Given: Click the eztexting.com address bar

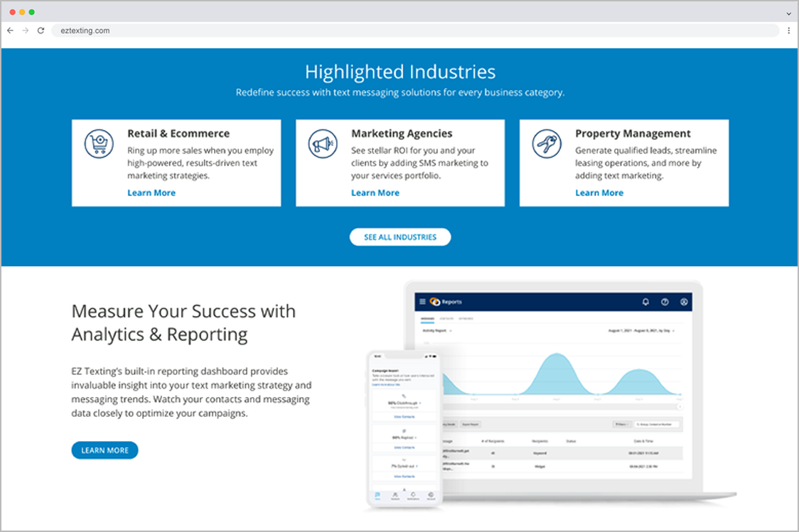Looking at the screenshot, I should pos(415,31).
